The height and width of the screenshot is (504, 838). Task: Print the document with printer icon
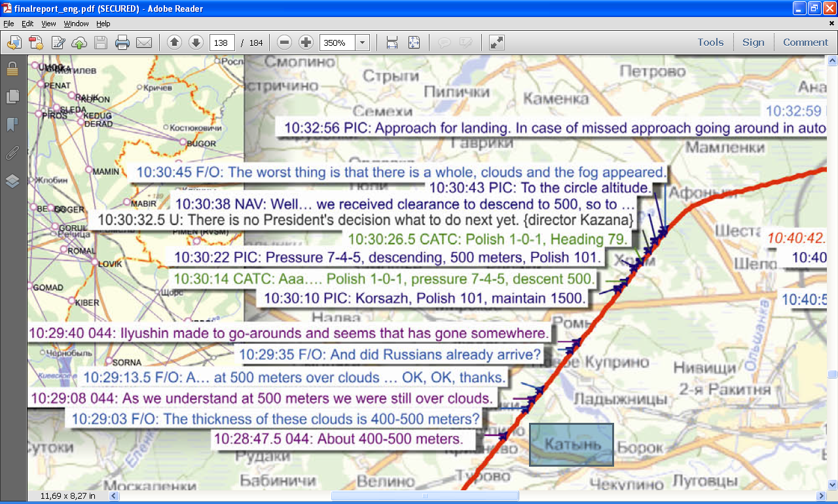[x=122, y=43]
